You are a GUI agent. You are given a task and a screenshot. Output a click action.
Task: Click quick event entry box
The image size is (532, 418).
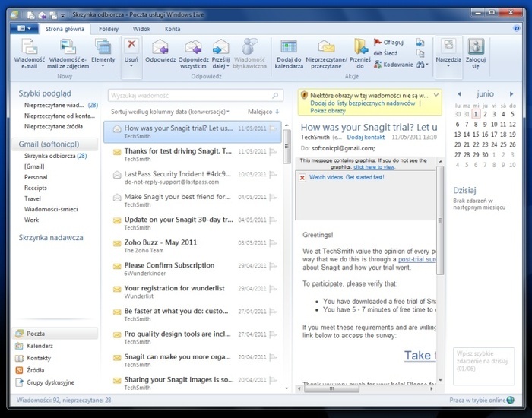coord(484,366)
